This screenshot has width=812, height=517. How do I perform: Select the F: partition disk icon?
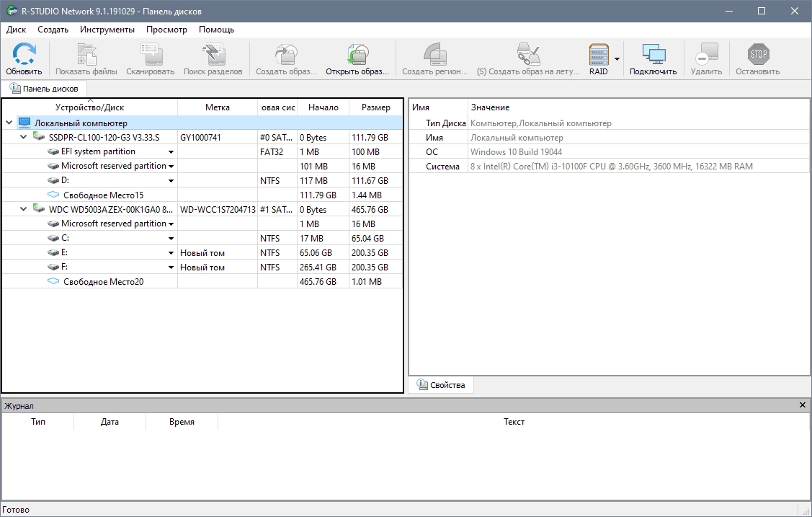point(53,268)
